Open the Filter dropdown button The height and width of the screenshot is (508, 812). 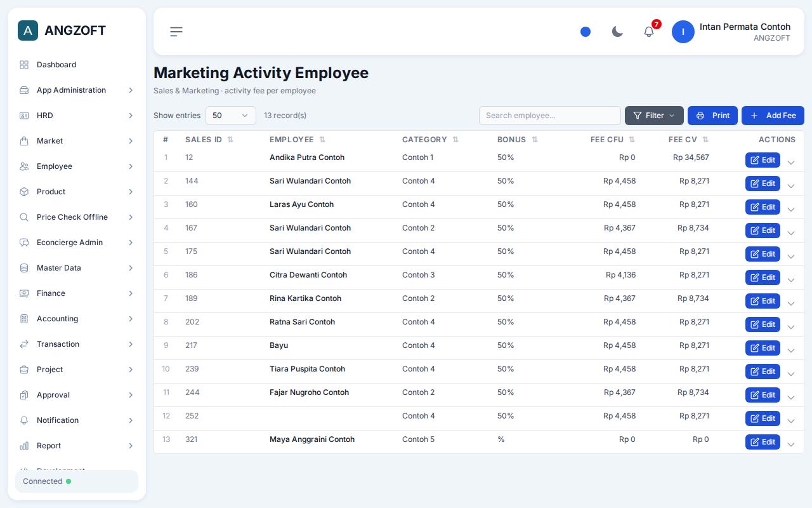tap(654, 116)
